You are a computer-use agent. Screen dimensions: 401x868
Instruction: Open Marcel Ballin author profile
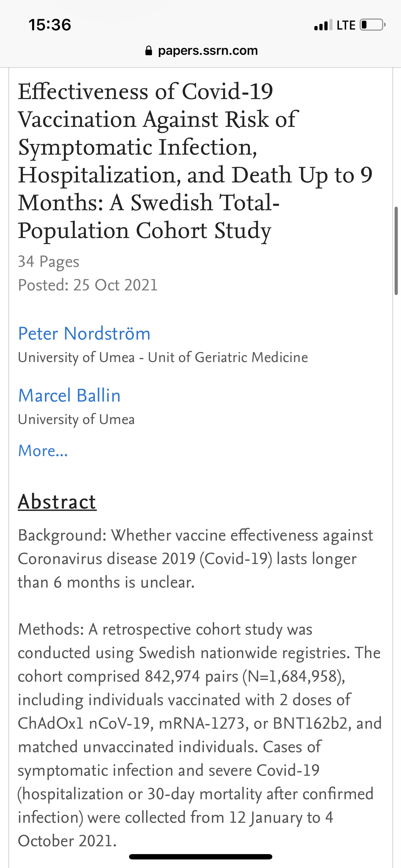(69, 396)
